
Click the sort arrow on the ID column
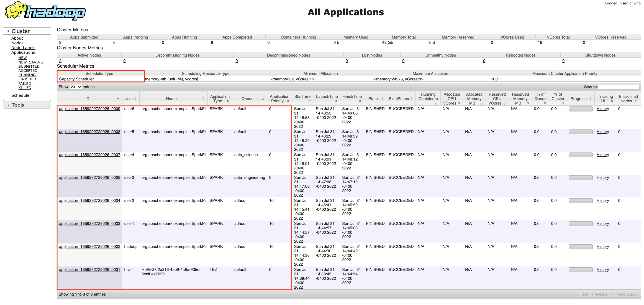(x=118, y=99)
